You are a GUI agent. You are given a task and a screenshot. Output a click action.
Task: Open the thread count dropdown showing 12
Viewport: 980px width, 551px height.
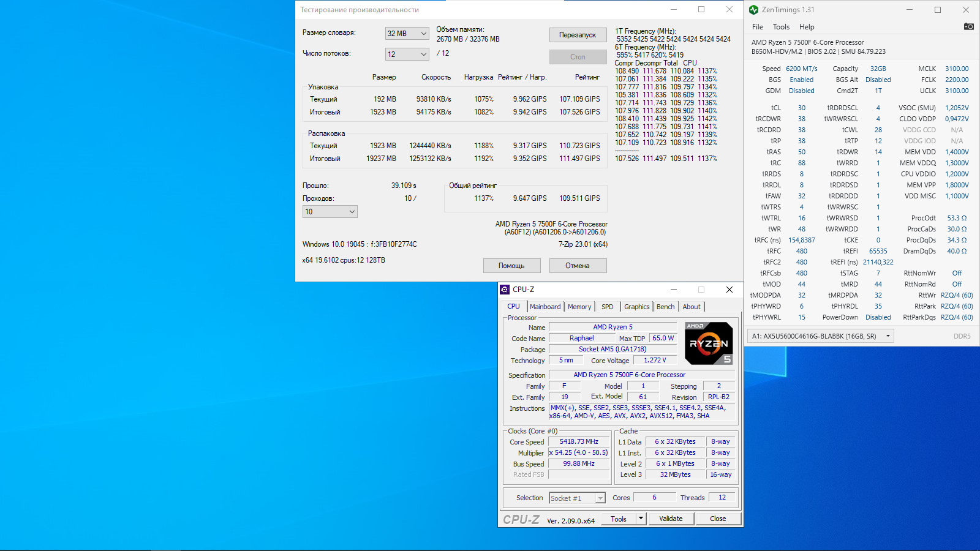pos(407,54)
